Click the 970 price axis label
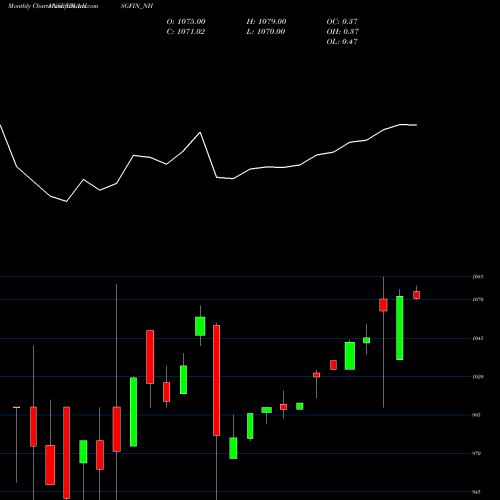The height and width of the screenshot is (500, 500). (476, 453)
